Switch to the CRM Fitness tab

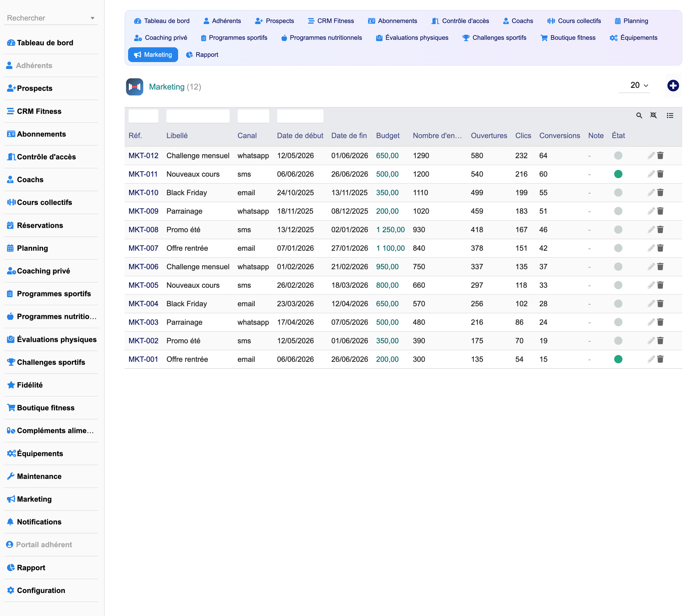331,21
